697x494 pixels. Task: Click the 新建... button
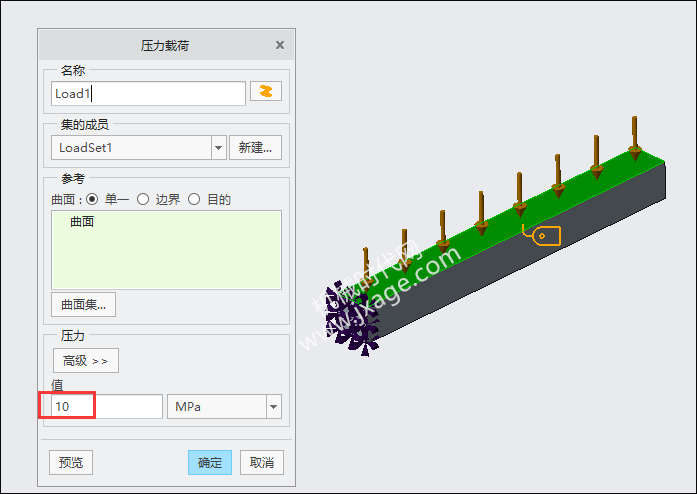pyautogui.click(x=255, y=148)
